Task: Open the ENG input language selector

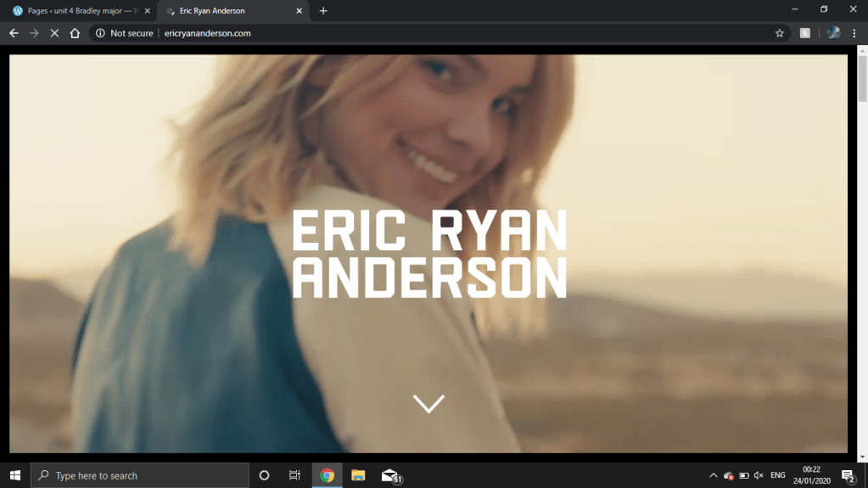Action: (777, 475)
